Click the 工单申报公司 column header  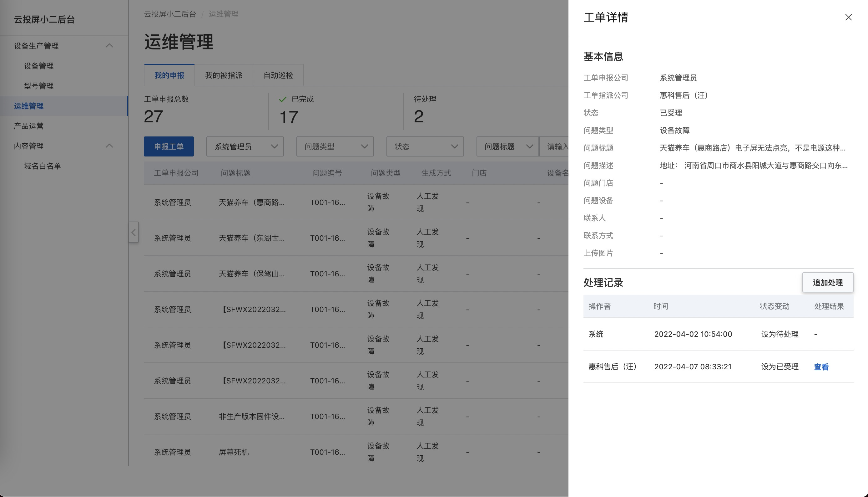point(176,173)
